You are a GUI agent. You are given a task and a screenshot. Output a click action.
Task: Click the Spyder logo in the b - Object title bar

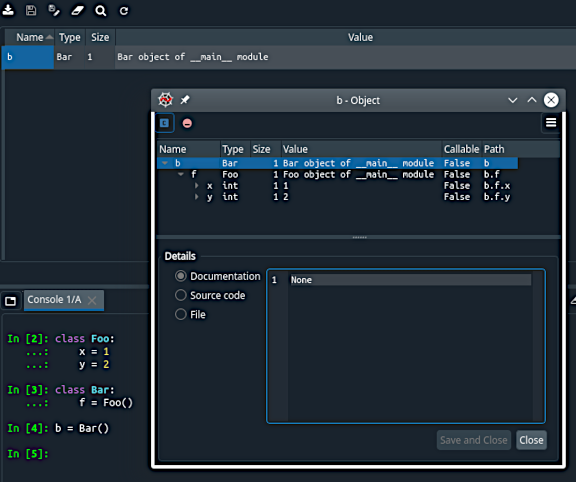[x=165, y=100]
